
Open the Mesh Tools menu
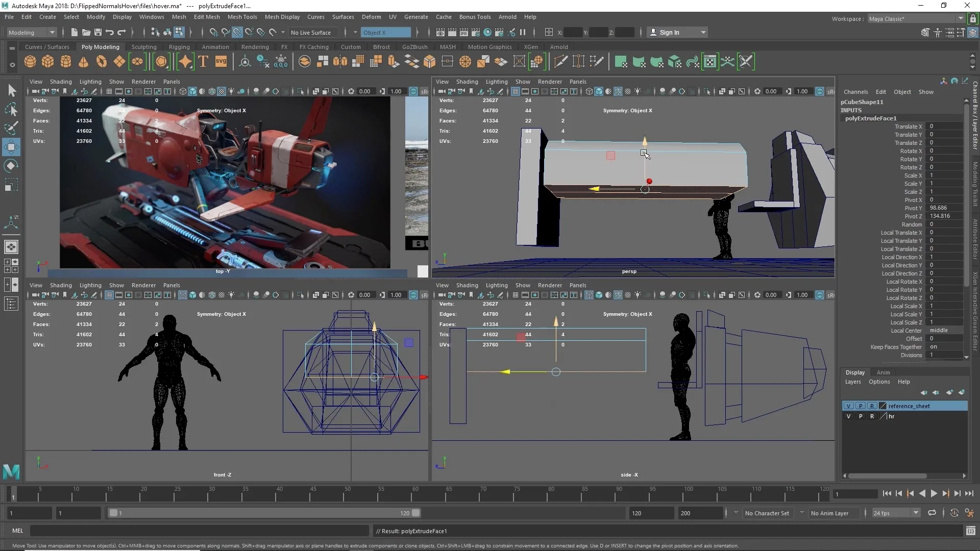click(x=242, y=17)
